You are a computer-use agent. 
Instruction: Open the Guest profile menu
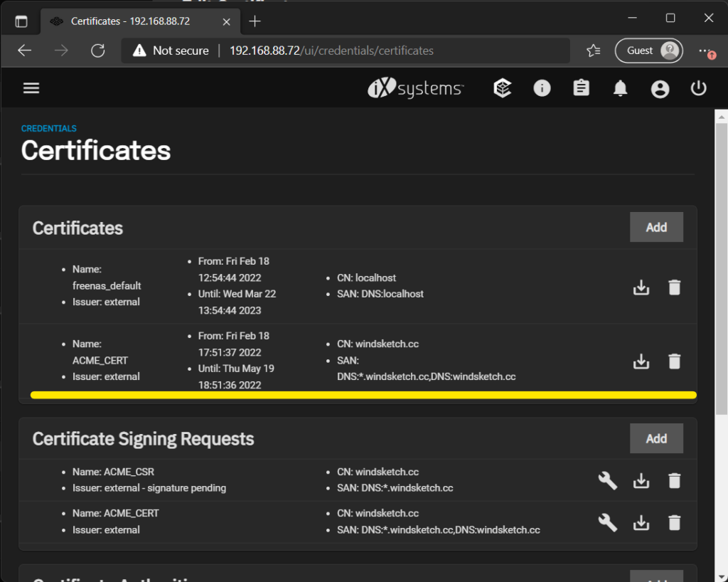pos(648,51)
